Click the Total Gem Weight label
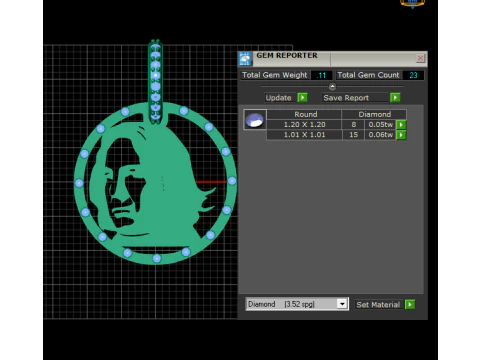The height and width of the screenshot is (360, 480). (275, 75)
